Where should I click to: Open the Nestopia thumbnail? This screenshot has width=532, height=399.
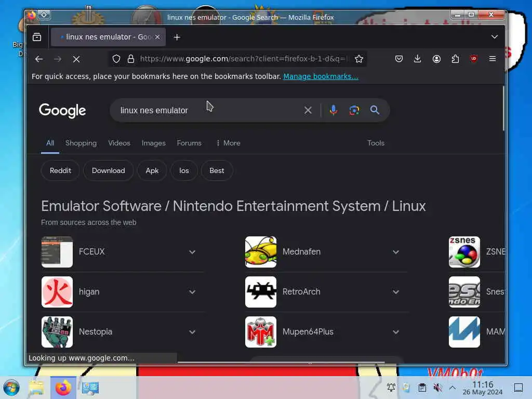(57, 332)
